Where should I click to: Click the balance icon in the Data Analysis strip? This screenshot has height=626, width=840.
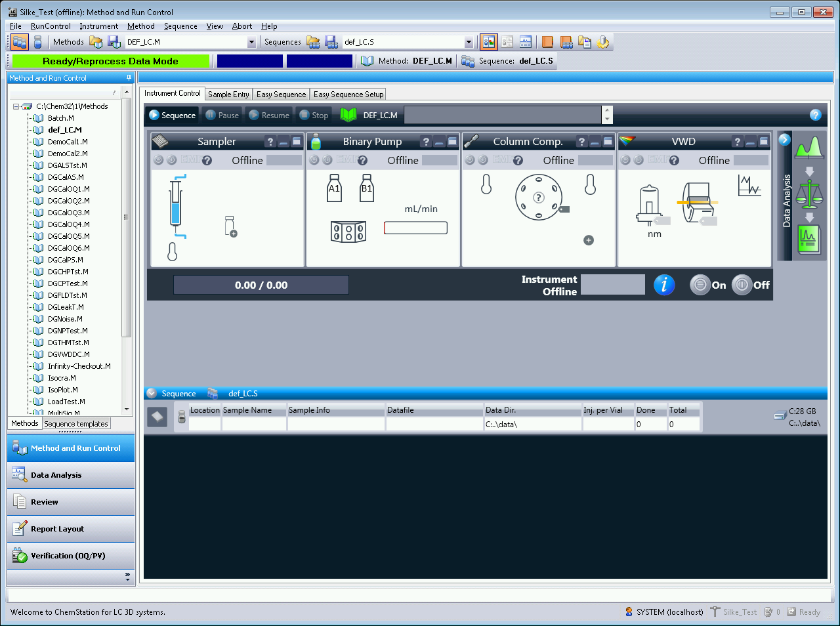click(x=808, y=194)
